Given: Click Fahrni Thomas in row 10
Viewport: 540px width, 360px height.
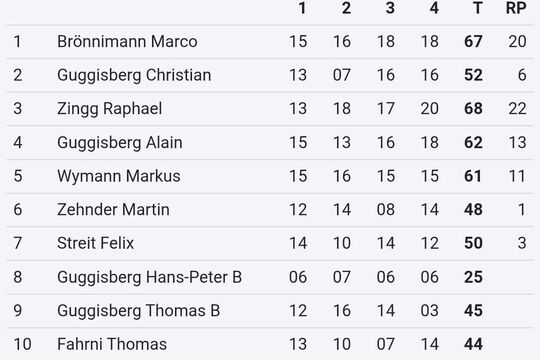Looking at the screenshot, I should coord(112,344).
